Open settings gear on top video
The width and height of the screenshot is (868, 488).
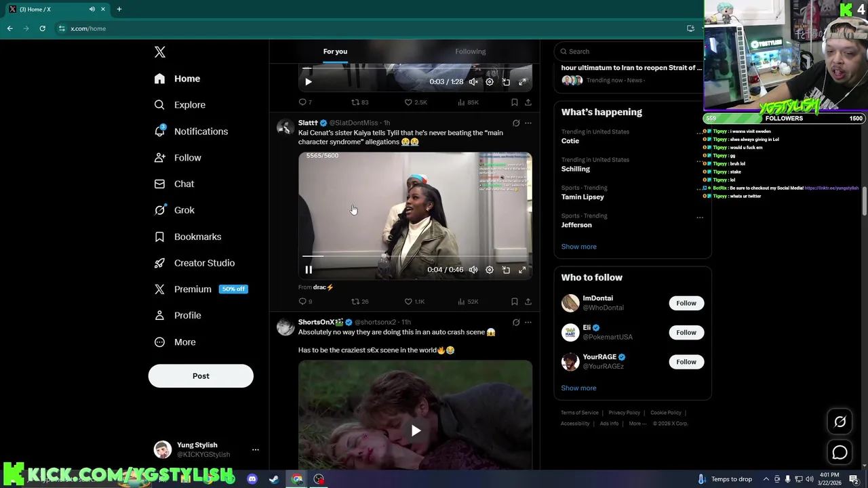click(x=490, y=82)
